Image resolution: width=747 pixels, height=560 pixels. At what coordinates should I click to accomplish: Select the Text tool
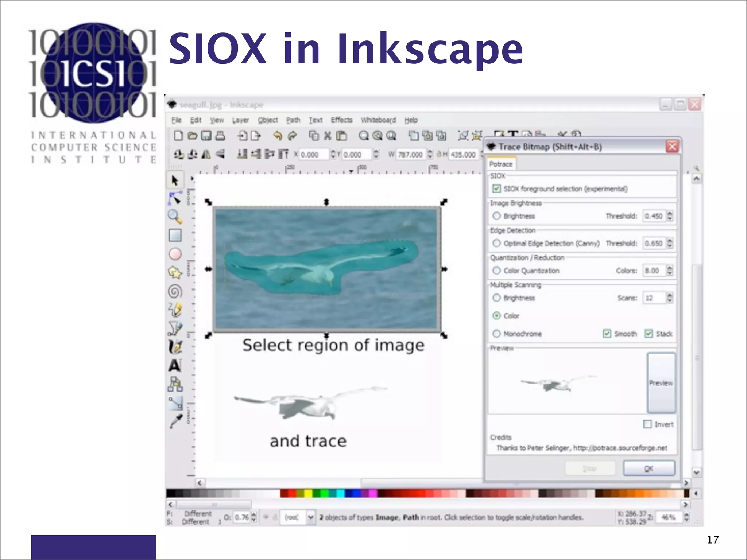click(x=175, y=365)
